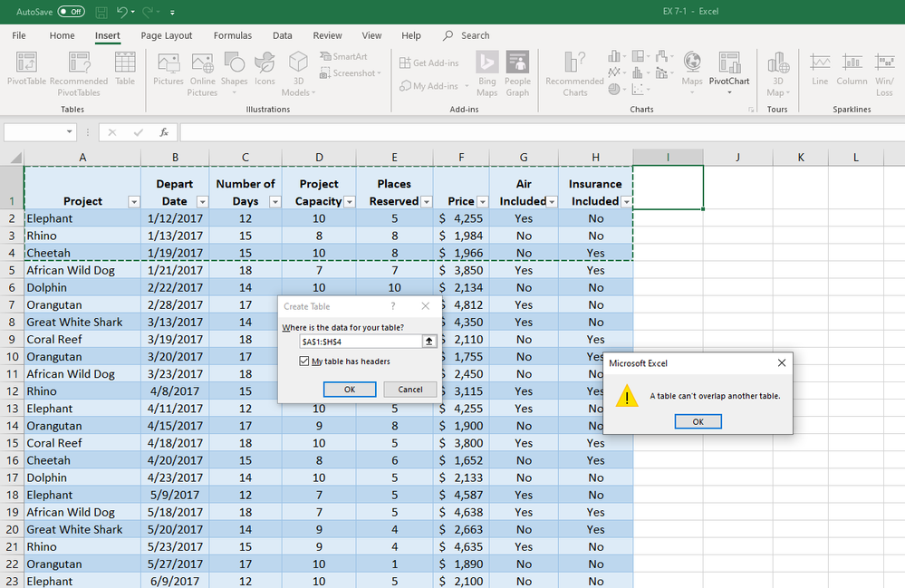Screen dimensions: 905x588
Task: Toggle the AutoSave switch
Action: (71, 13)
